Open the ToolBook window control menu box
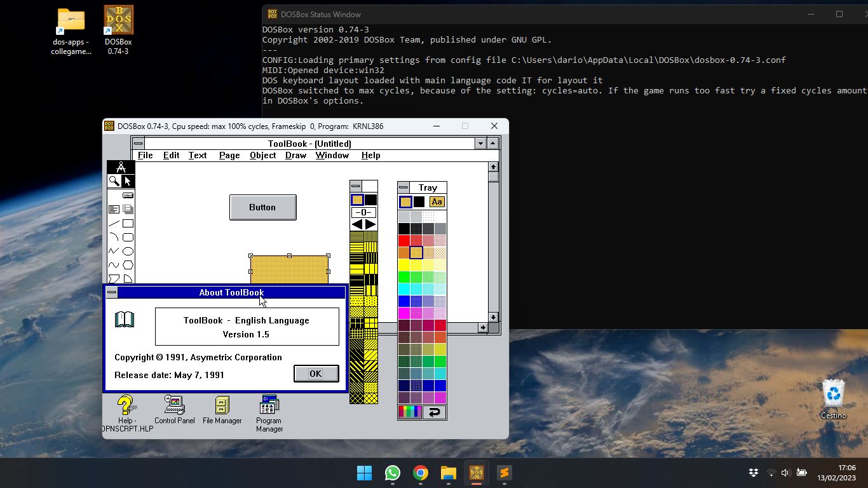This screenshot has width=868, height=488. pos(138,144)
